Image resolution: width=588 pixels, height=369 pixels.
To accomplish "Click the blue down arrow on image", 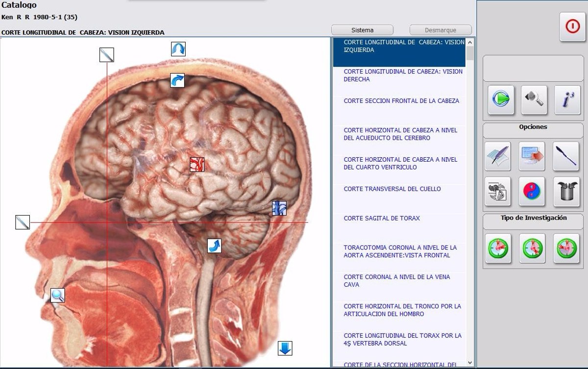I will (x=285, y=348).
